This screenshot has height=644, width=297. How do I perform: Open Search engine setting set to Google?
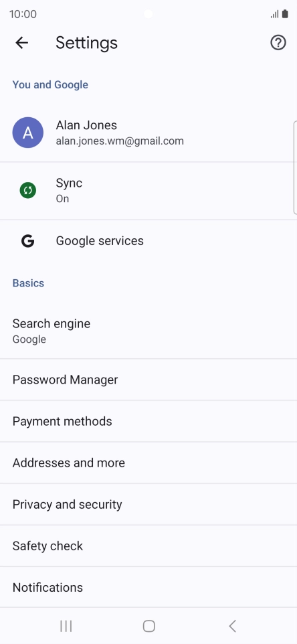[x=148, y=331]
